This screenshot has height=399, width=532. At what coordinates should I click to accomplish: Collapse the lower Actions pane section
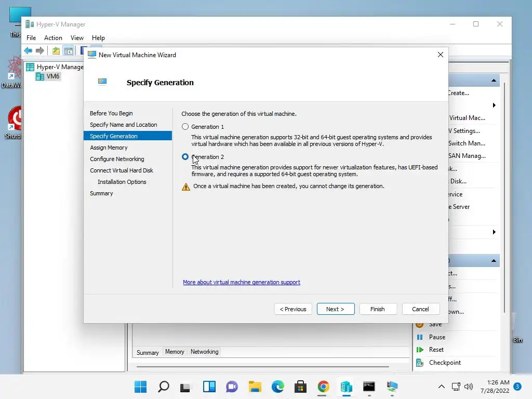[x=494, y=261]
